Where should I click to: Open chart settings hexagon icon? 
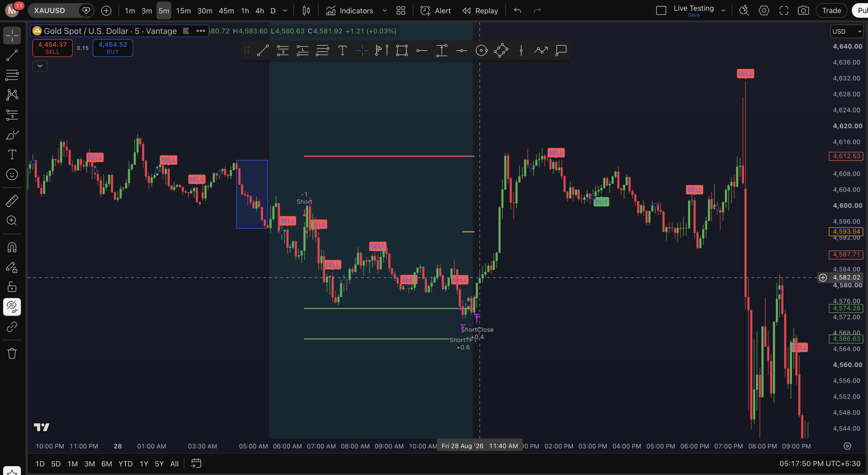point(764,11)
